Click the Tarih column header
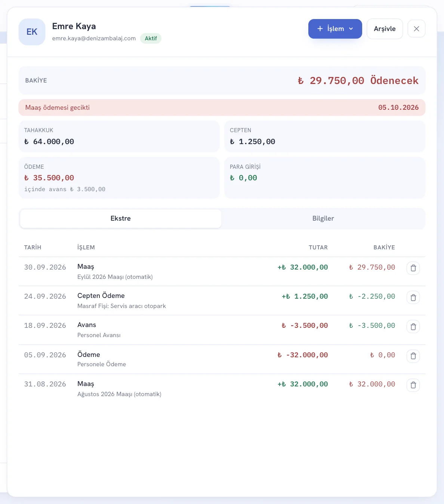 (x=33, y=248)
